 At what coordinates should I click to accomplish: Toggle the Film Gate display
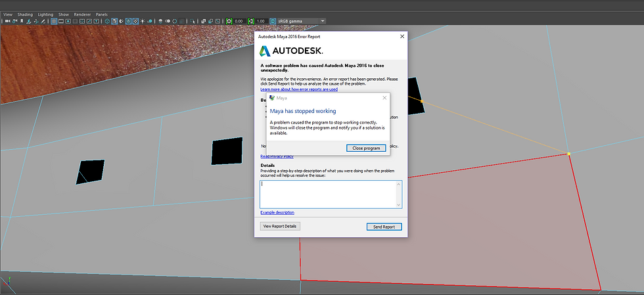60,20
